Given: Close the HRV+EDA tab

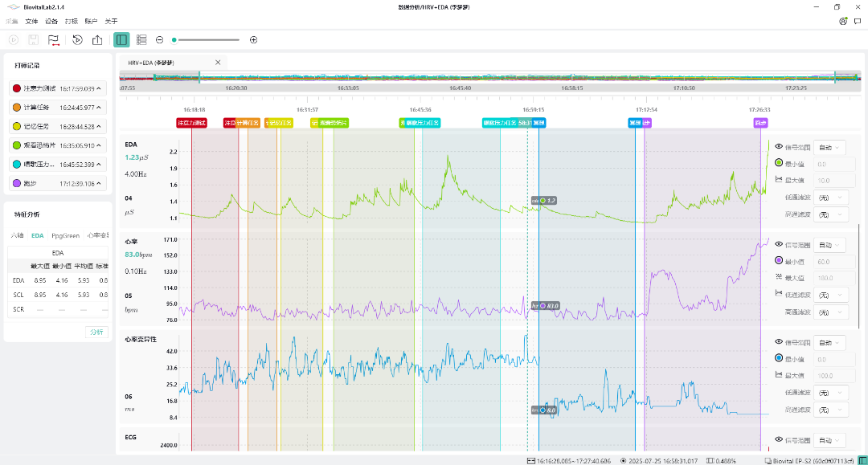Looking at the screenshot, I should click(218, 62).
